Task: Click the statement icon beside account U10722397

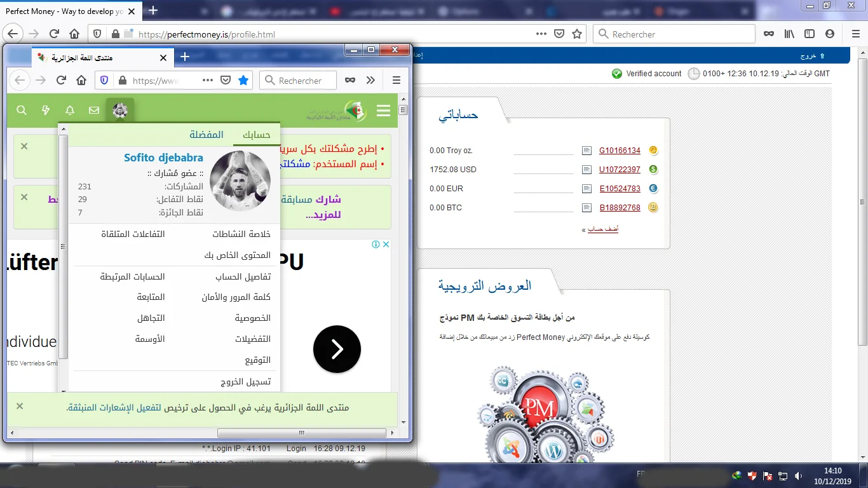Action: click(587, 170)
